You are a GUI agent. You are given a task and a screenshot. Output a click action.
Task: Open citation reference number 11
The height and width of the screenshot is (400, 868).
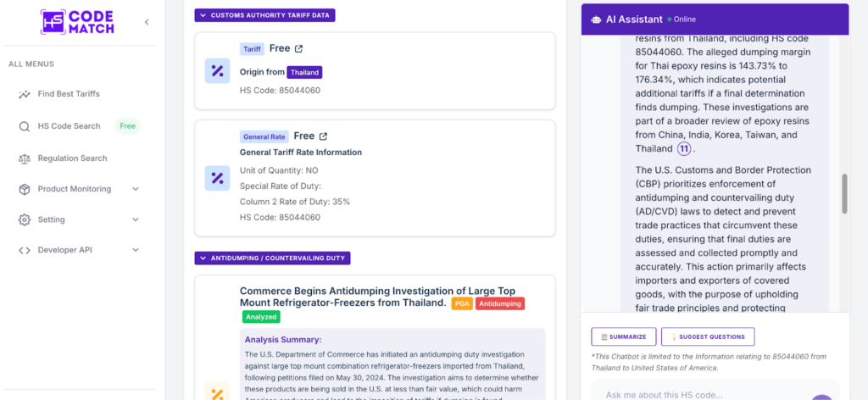tap(684, 149)
